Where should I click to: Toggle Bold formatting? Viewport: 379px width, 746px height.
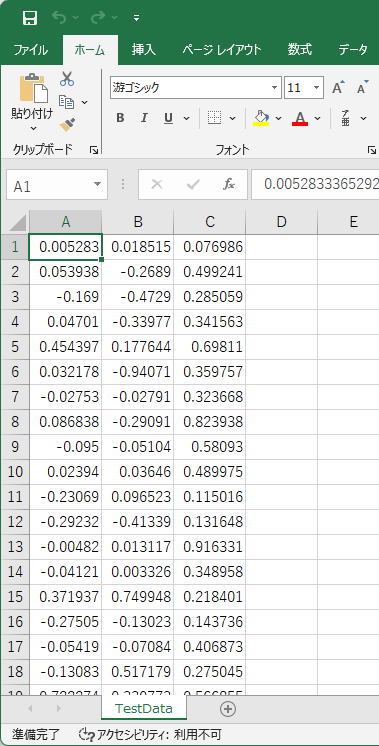pyautogui.click(x=120, y=118)
